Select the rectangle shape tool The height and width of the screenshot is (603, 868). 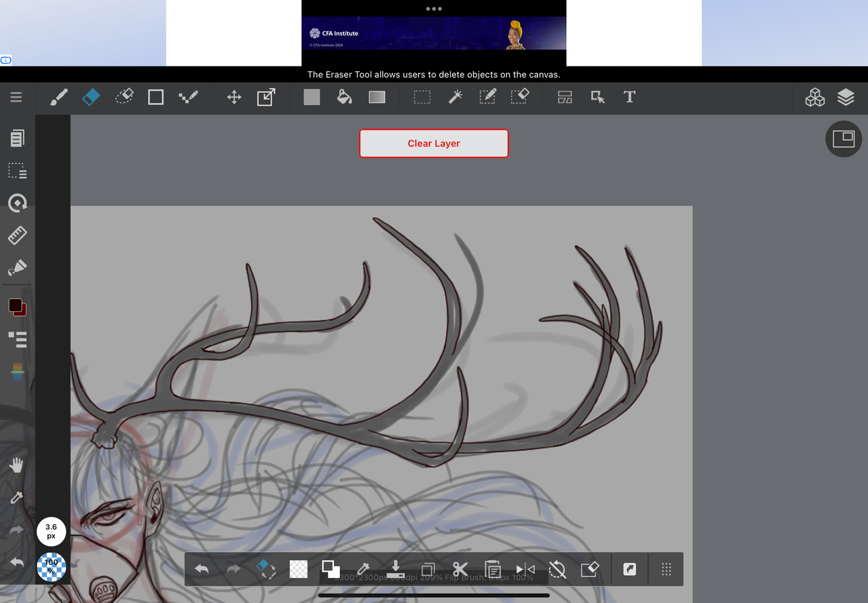point(156,98)
